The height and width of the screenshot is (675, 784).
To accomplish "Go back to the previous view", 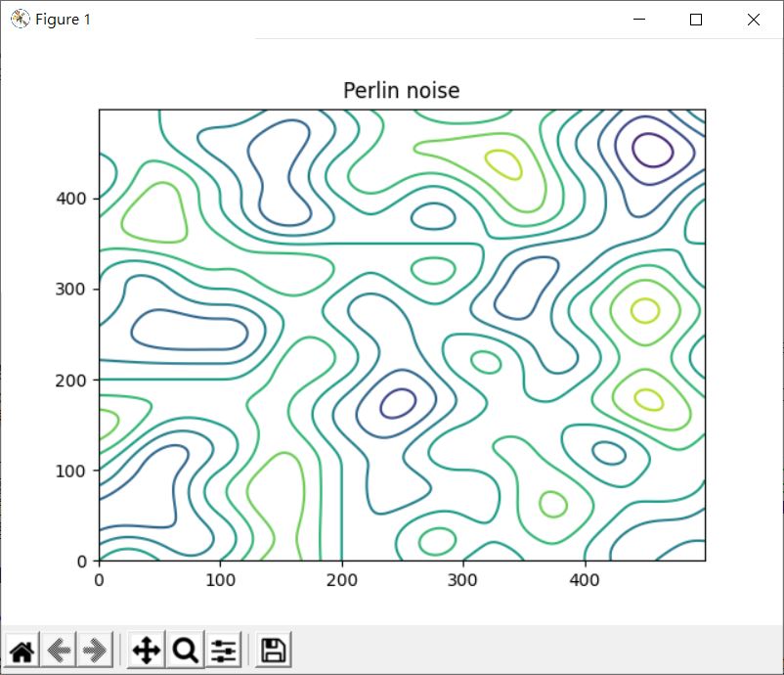I will click(59, 651).
